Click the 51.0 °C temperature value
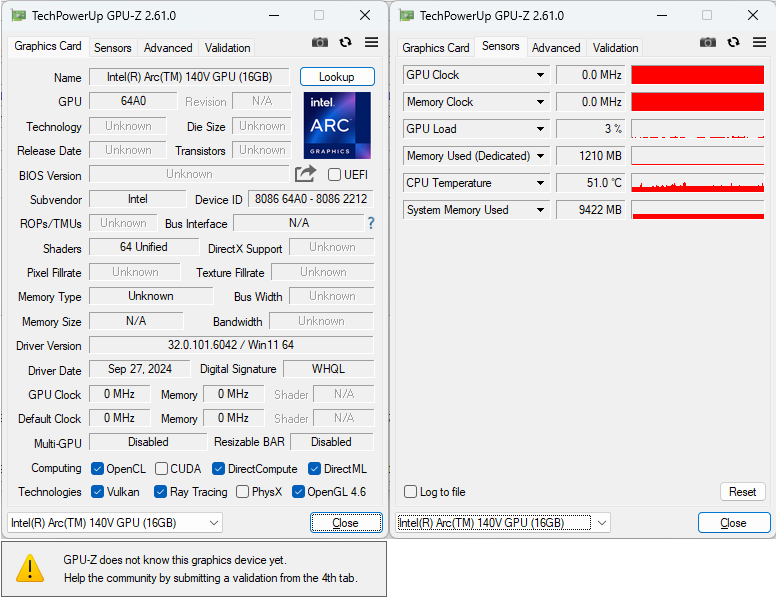 point(591,183)
